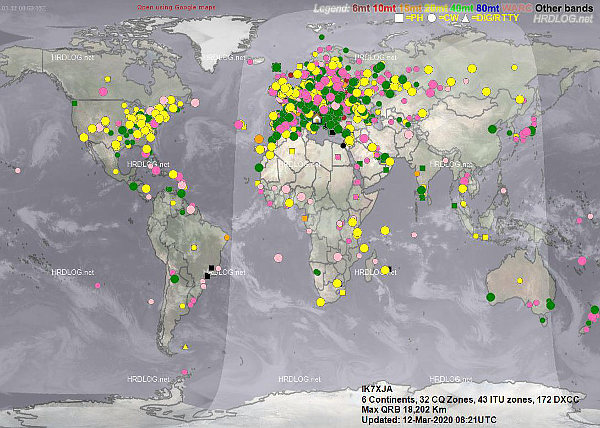Click the HRDLOG.net logo under the legend
The image size is (600, 428).
tap(563, 18)
